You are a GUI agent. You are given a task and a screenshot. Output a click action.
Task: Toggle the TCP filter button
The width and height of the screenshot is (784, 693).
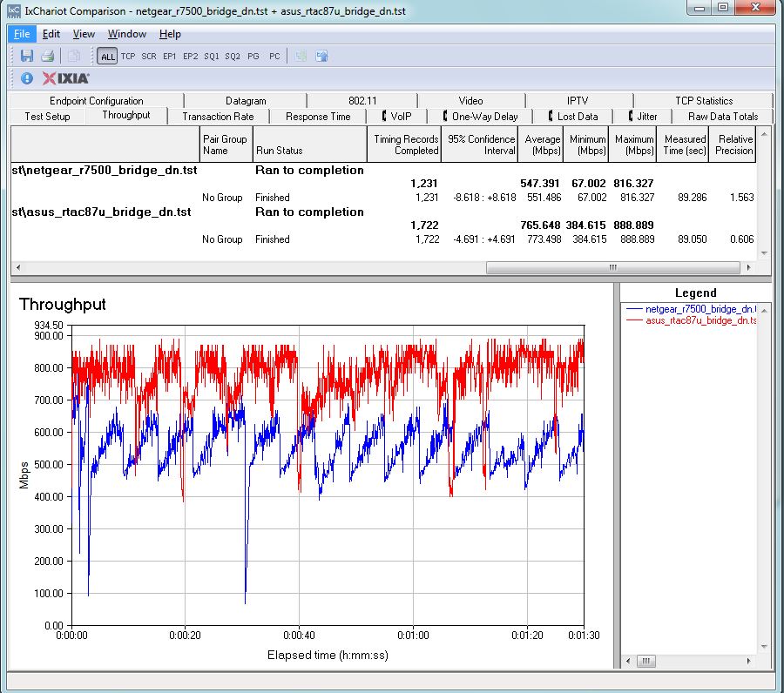click(x=128, y=57)
